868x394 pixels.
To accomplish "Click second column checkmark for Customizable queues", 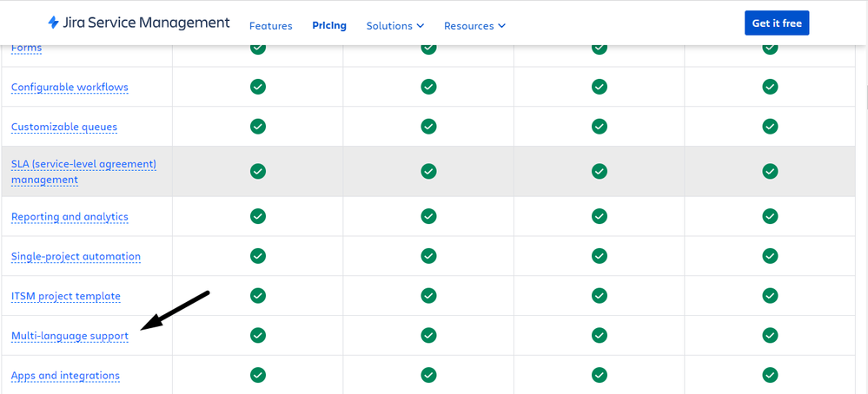I will (x=428, y=127).
